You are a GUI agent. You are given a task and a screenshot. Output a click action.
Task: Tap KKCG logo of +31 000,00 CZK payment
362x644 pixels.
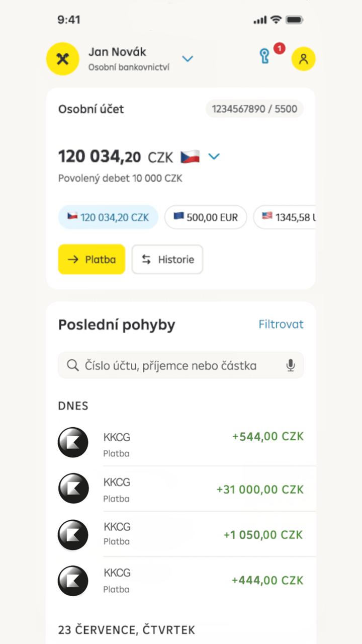[73, 488]
